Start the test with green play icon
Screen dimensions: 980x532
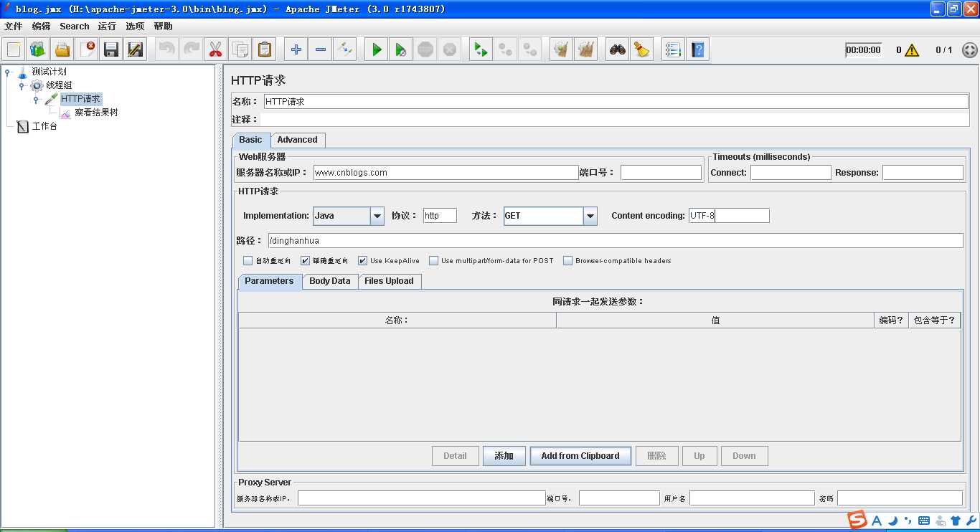pyautogui.click(x=377, y=49)
